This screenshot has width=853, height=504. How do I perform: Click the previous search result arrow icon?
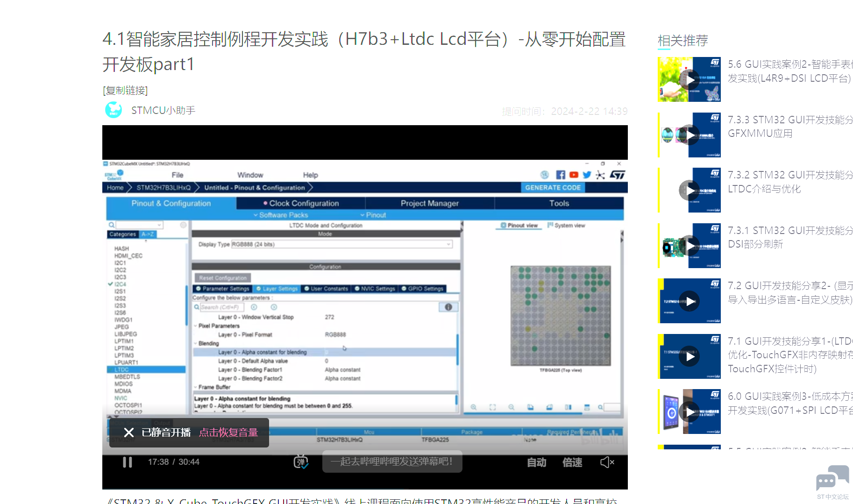[254, 307]
